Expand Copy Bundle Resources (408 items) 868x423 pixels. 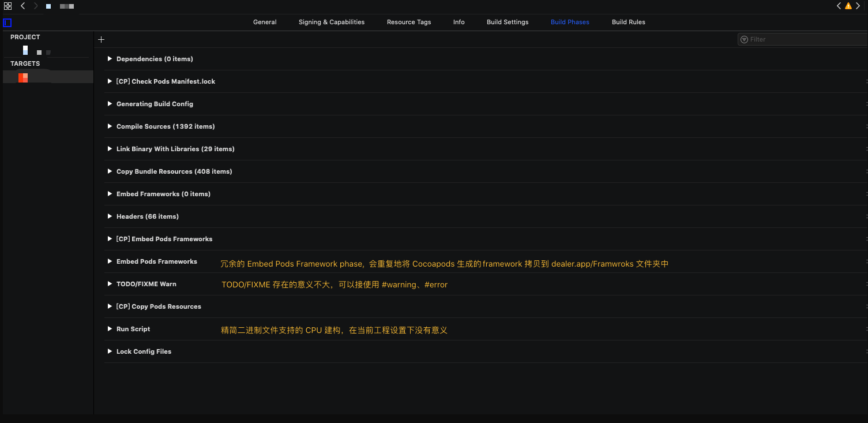(x=110, y=171)
